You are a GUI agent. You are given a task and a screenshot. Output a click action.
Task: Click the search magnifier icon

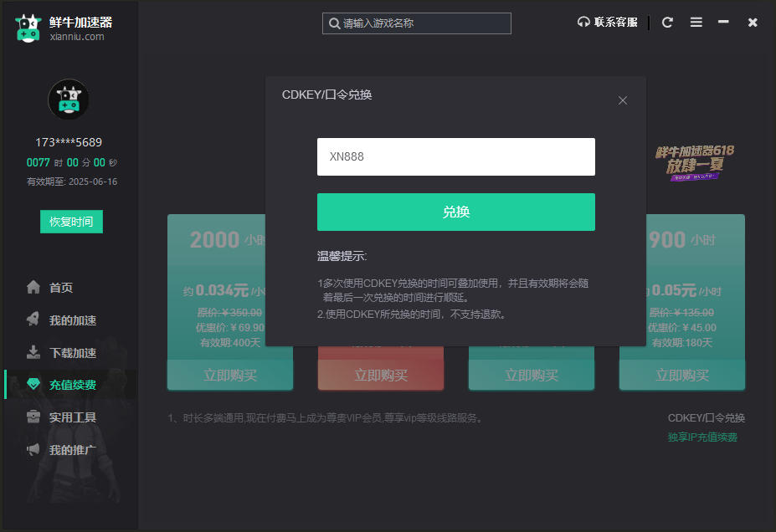coord(335,23)
